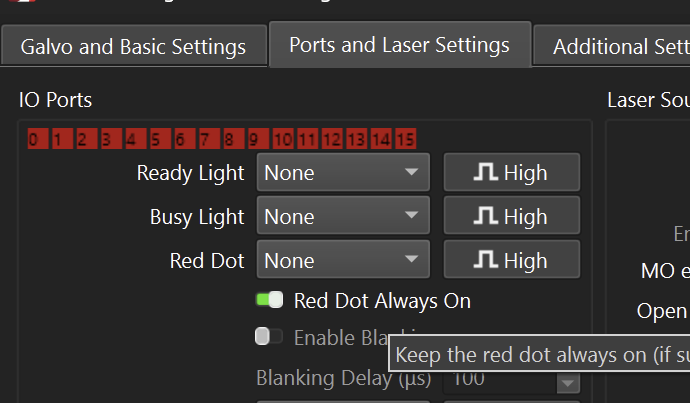690x403 pixels.
Task: Click IO port indicator 12
Action: 332,140
